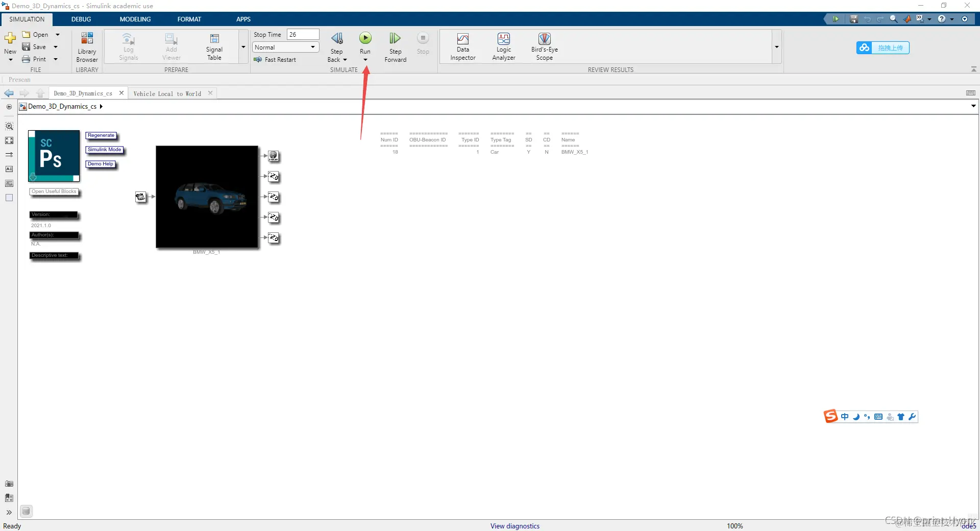Expand the Open dropdown arrow

(x=58, y=35)
